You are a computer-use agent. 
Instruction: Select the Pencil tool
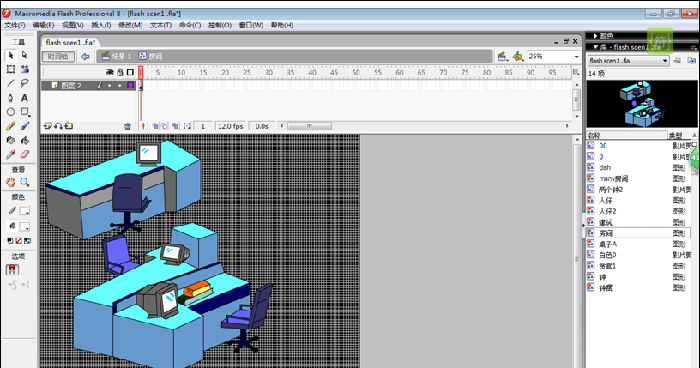(11, 126)
